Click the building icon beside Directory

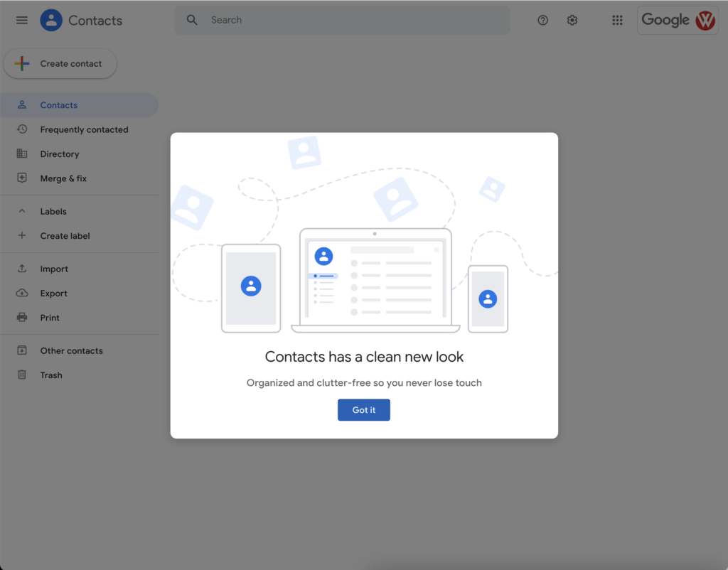point(22,154)
